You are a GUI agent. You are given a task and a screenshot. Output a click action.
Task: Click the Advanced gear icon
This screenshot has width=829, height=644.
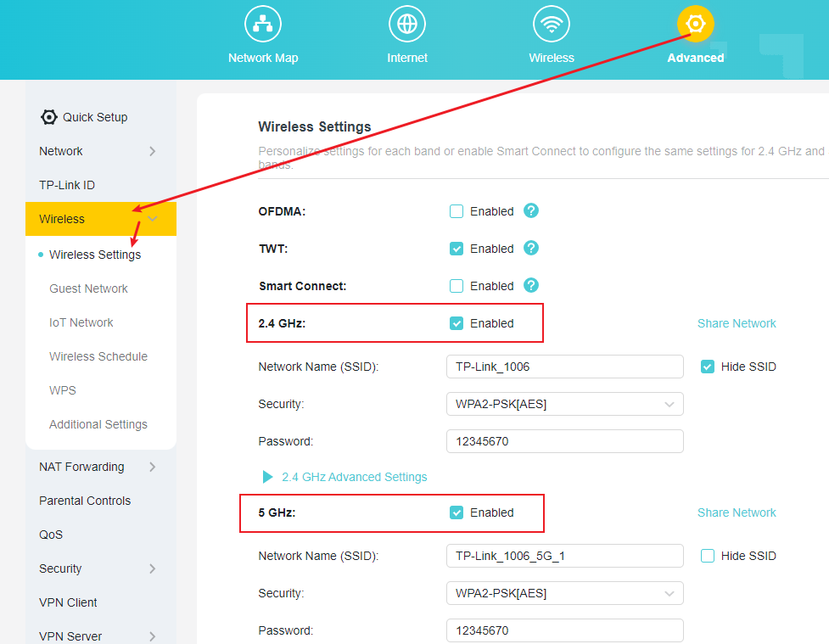pos(696,24)
